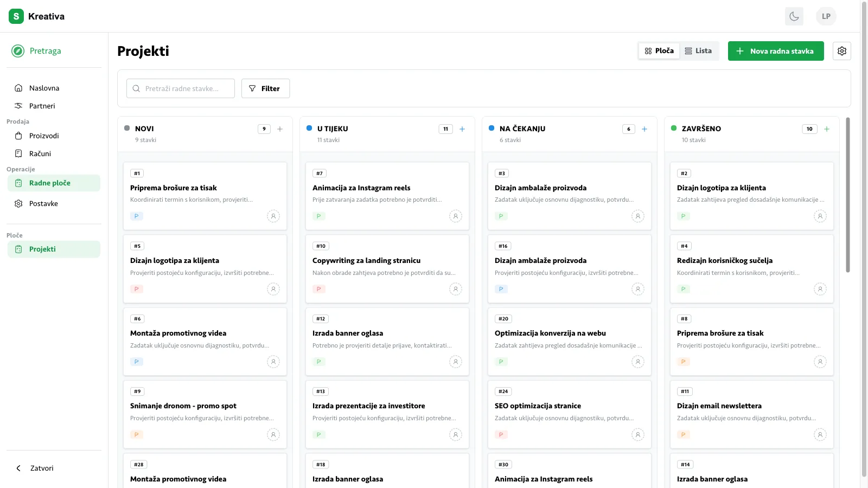Switch to Ploča board view
The image size is (868, 488).
click(659, 51)
